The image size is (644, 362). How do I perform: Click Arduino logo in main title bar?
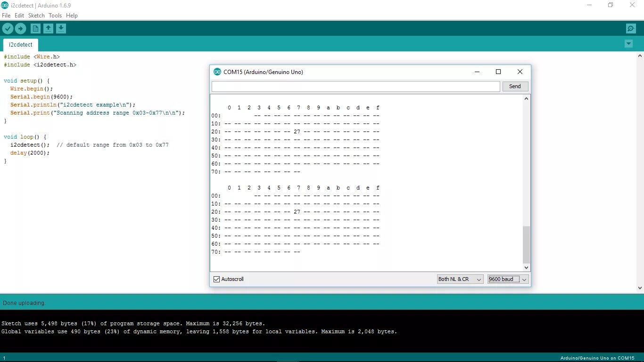5,5
